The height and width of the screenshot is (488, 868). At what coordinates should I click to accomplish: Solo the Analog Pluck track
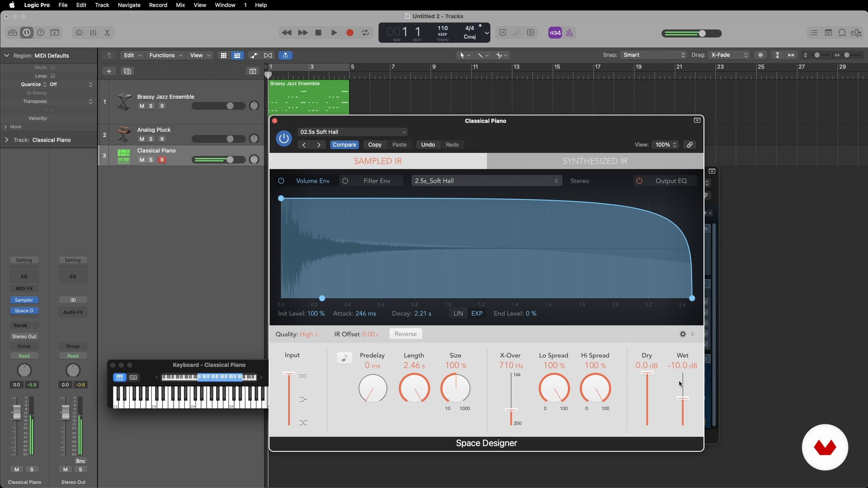[x=151, y=139]
